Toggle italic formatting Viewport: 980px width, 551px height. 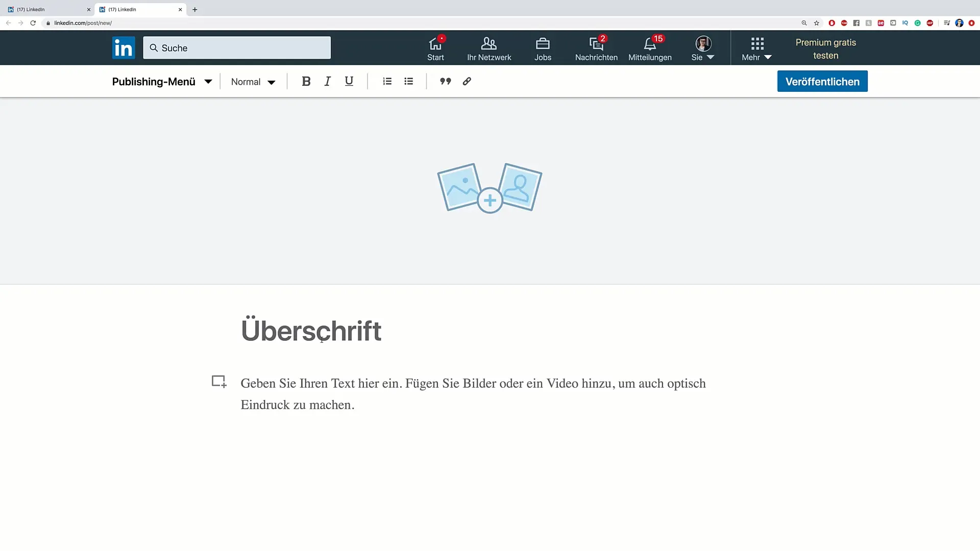coord(328,81)
